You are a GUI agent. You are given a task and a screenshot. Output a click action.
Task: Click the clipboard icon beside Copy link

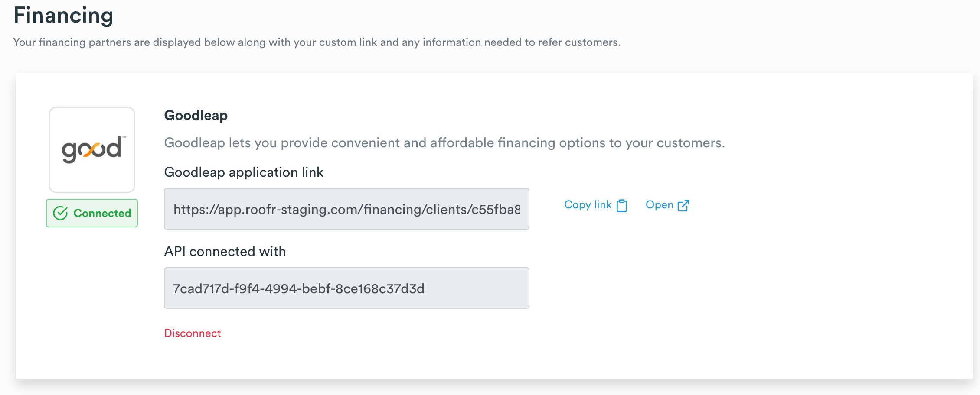pos(623,205)
